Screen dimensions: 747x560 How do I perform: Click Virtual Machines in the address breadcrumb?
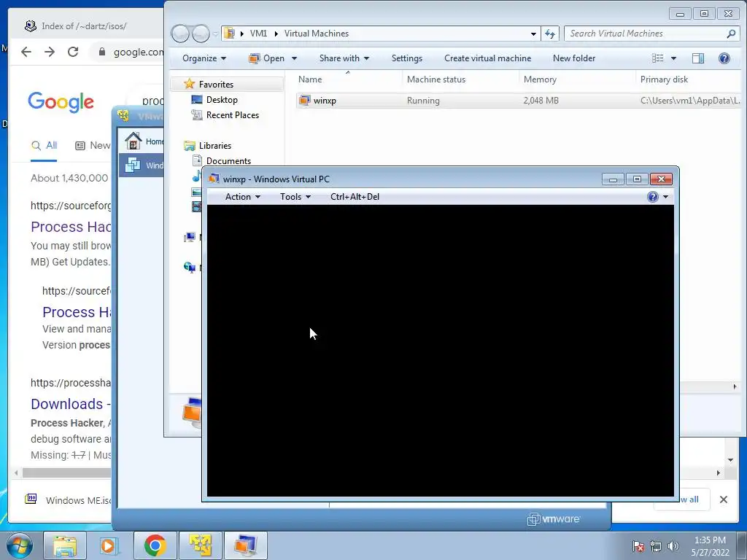point(317,34)
